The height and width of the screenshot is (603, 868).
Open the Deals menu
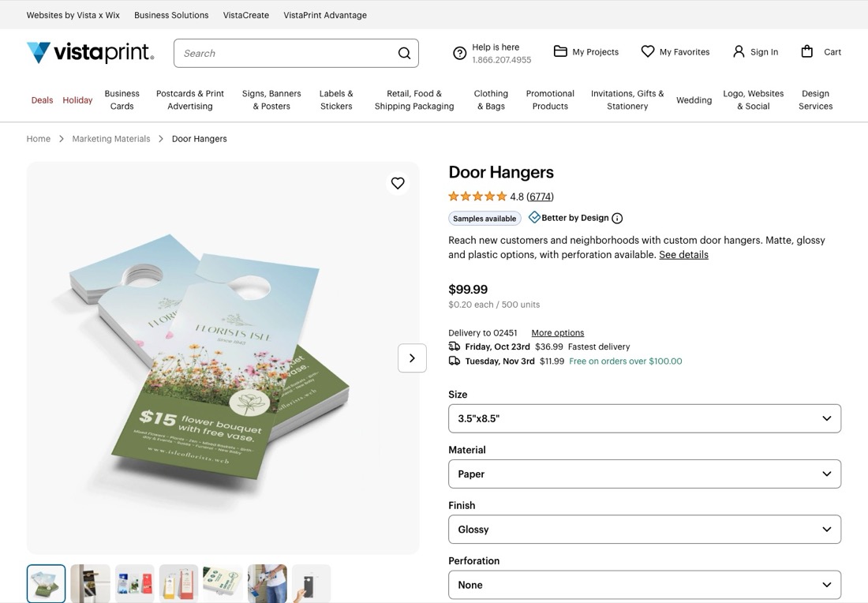[x=42, y=100]
